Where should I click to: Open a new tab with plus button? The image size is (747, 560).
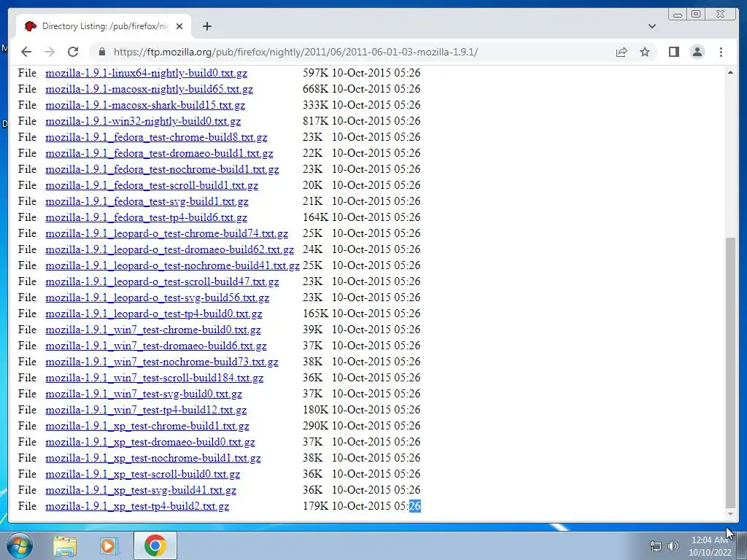click(206, 26)
